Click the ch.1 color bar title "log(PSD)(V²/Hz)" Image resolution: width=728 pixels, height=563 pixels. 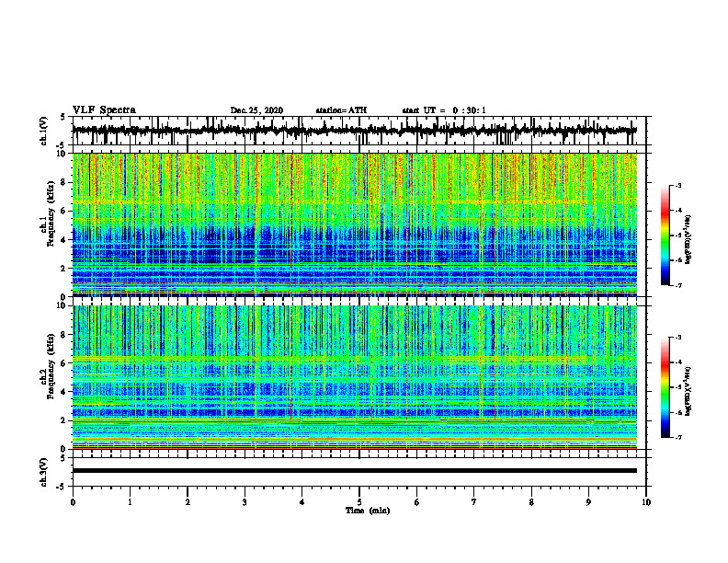[x=688, y=239]
